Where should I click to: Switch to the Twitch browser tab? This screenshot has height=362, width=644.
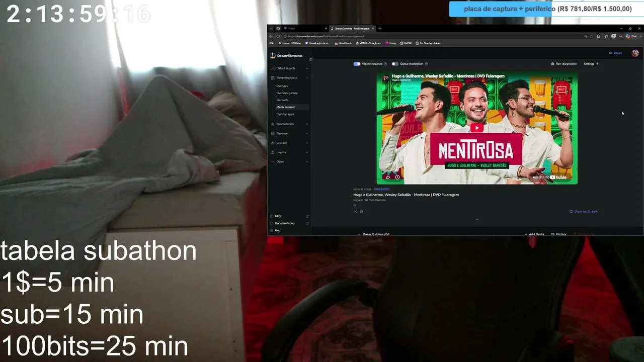click(305, 29)
